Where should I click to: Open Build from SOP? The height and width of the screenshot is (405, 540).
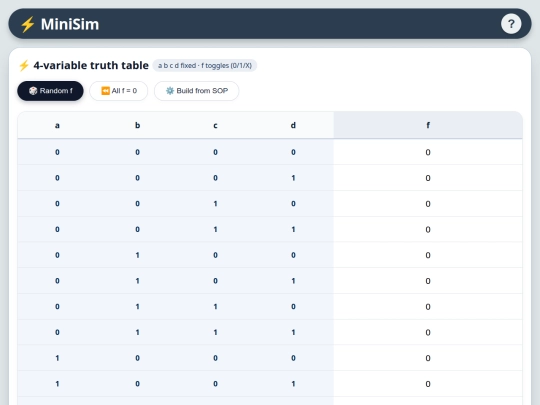pyautogui.click(x=196, y=91)
